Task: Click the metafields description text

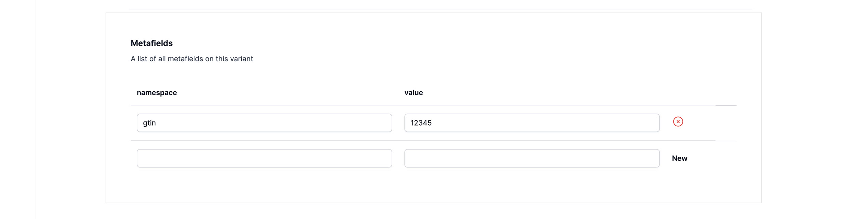Action: click(x=191, y=59)
